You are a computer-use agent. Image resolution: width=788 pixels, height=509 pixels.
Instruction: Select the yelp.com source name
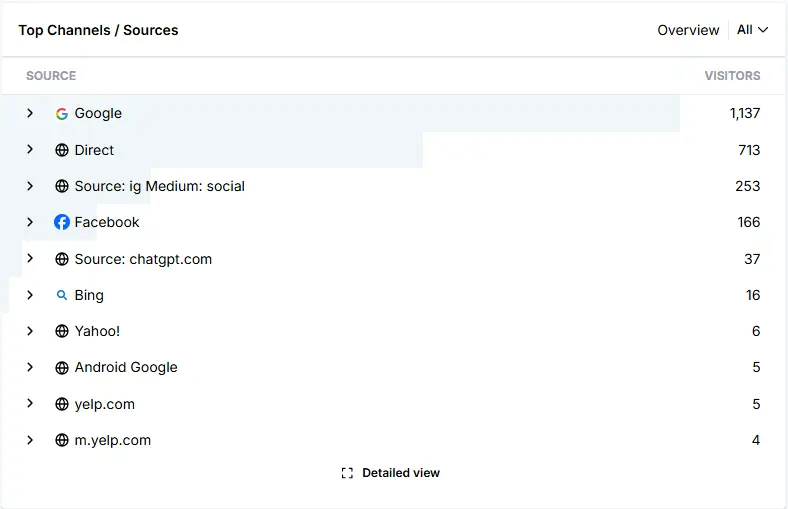(x=105, y=404)
